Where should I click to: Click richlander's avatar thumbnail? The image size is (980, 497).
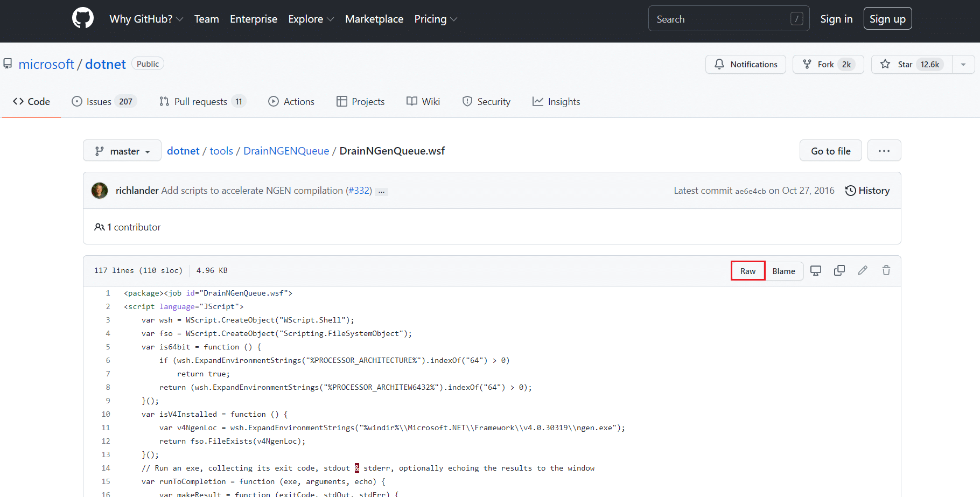tap(100, 191)
